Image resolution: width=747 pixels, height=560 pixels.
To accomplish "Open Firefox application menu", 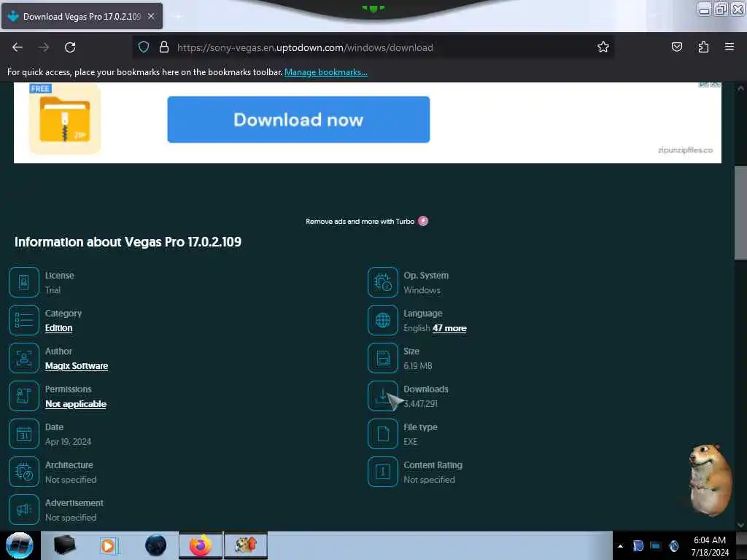I will pyautogui.click(x=729, y=47).
